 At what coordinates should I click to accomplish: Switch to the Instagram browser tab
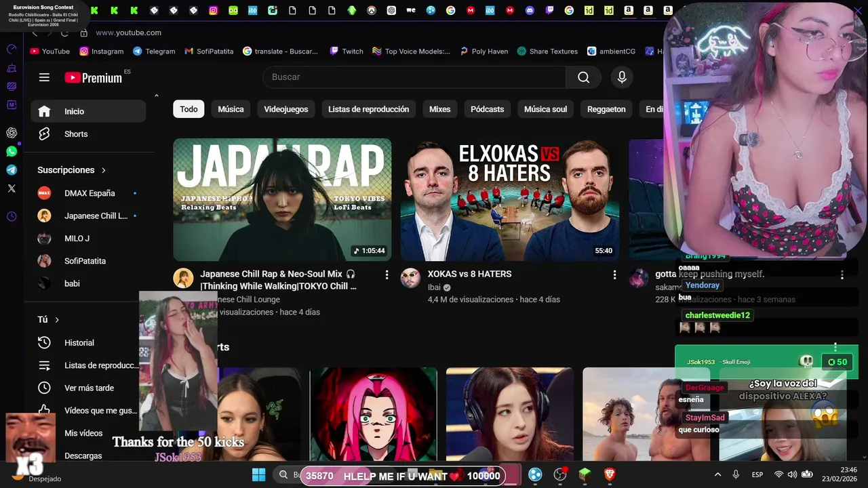tap(214, 10)
